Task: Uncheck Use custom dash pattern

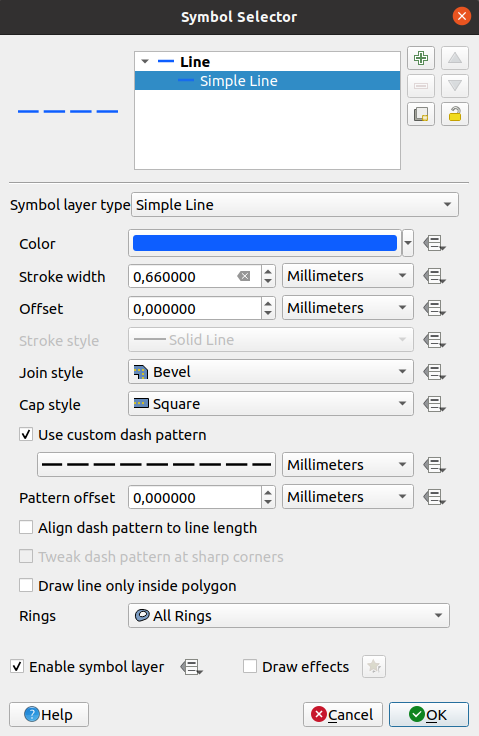Action: (x=26, y=435)
